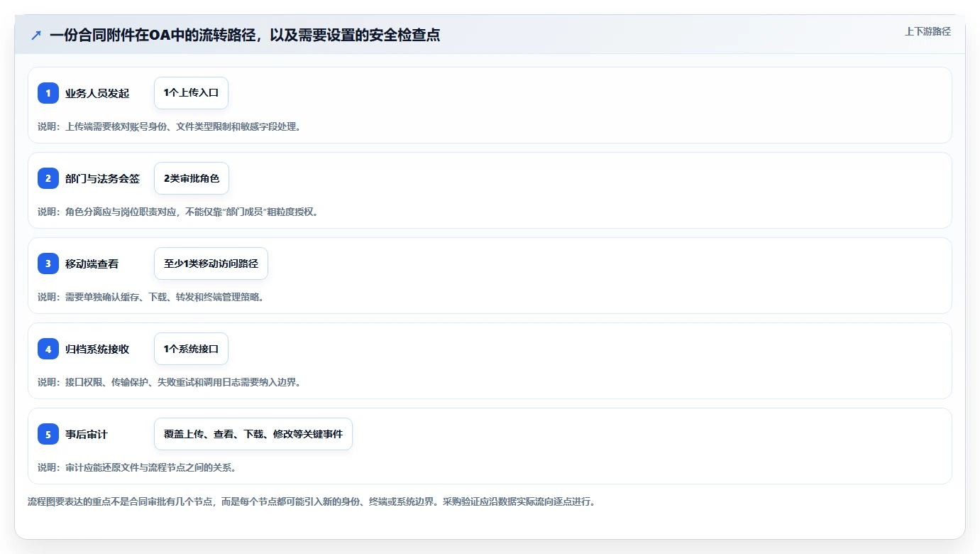Click the heading 一份合同附件在OA中的流转路径

click(x=245, y=35)
